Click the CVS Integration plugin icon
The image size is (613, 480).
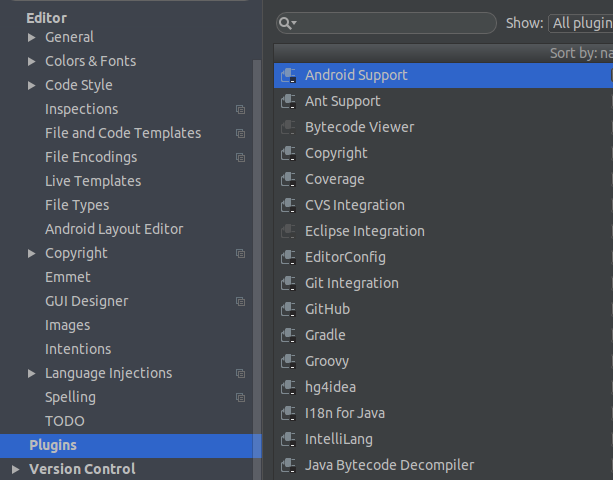coord(289,205)
